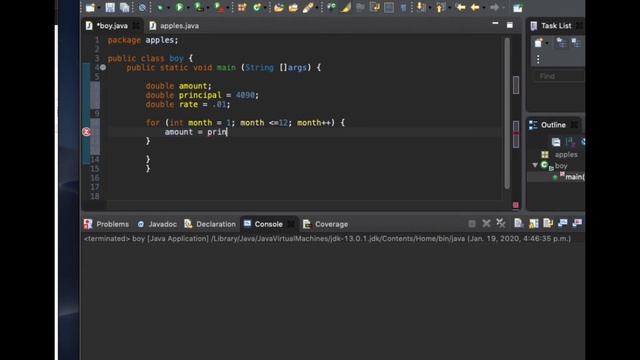Click Previous Annotation up arrow icon
Screen dimensions: 640x360
pos(440,7)
